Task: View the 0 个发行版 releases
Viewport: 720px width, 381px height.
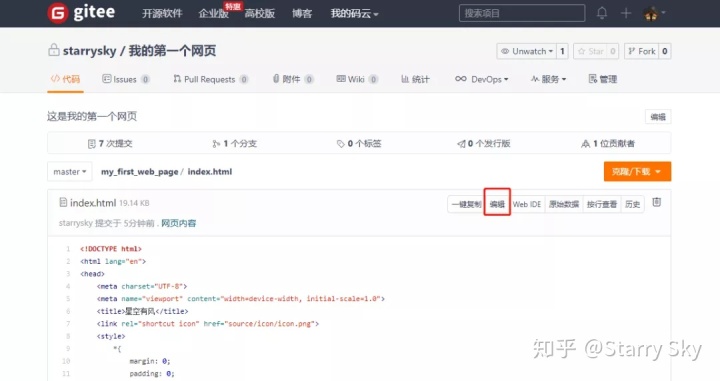Action: point(484,144)
